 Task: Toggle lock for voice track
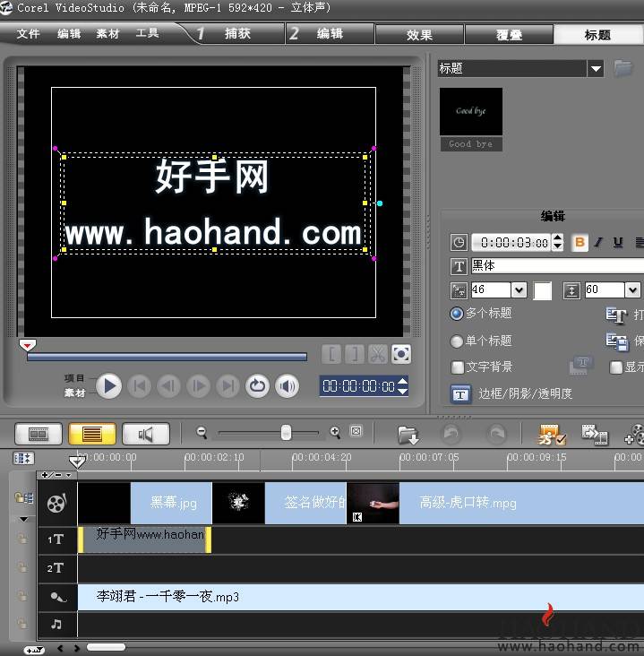point(22,596)
